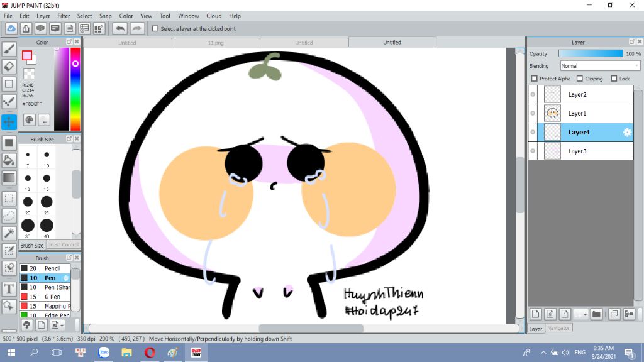Viewport: 644px width, 362px height.
Task: Activate the Move tool
Action: [9, 122]
